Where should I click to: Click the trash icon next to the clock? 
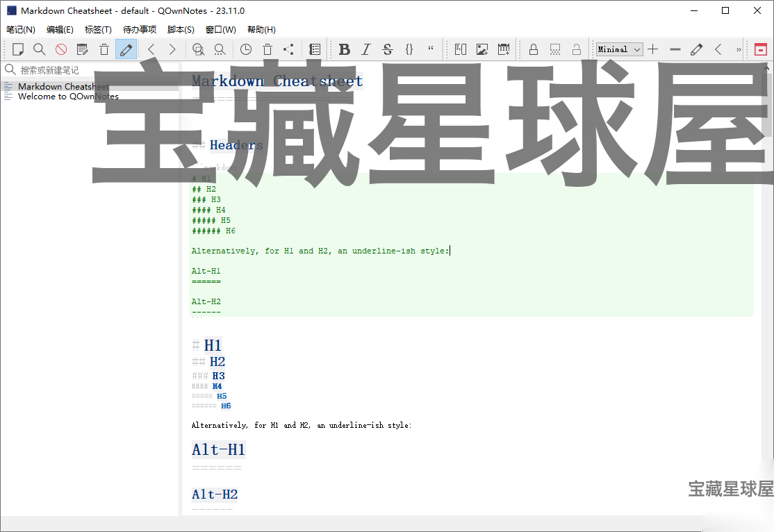[x=267, y=49]
